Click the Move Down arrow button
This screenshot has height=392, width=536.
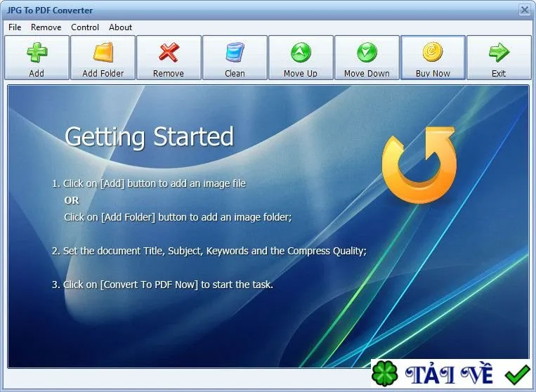pos(367,58)
